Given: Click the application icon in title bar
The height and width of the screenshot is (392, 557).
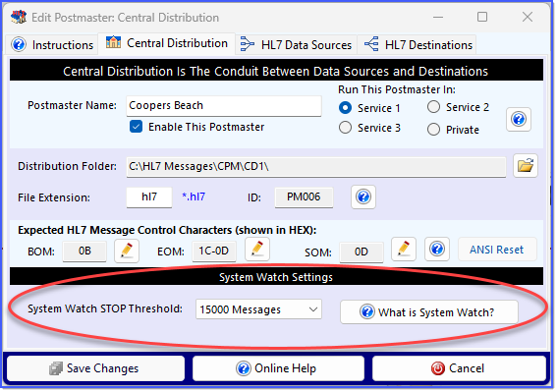Looking at the screenshot, I should [x=19, y=17].
